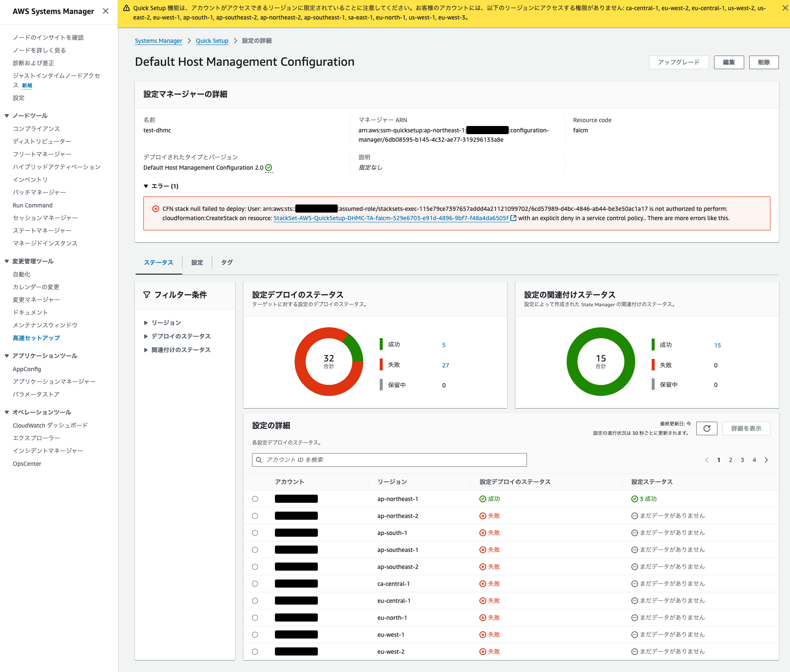
Task: Go to next page with the right chevron
Action: point(766,460)
